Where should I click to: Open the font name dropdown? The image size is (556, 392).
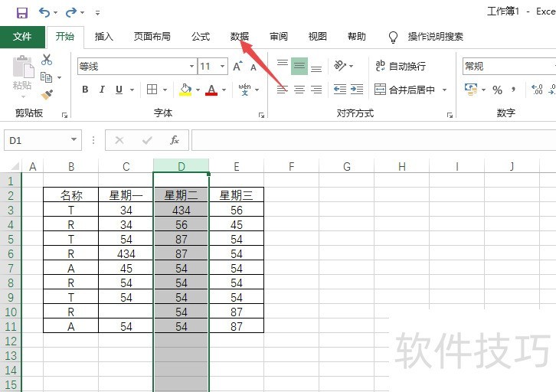coord(188,67)
